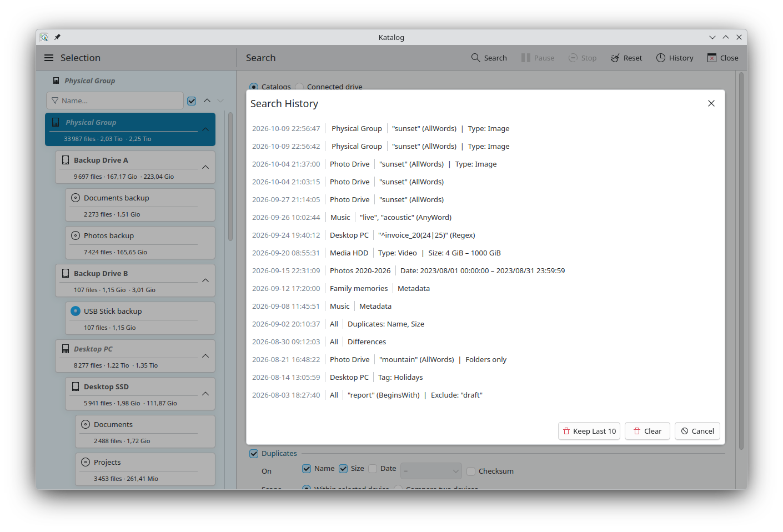Viewport: 783px width, 532px height.
Task: Collapse the Desktop PC node
Action: 205,356
